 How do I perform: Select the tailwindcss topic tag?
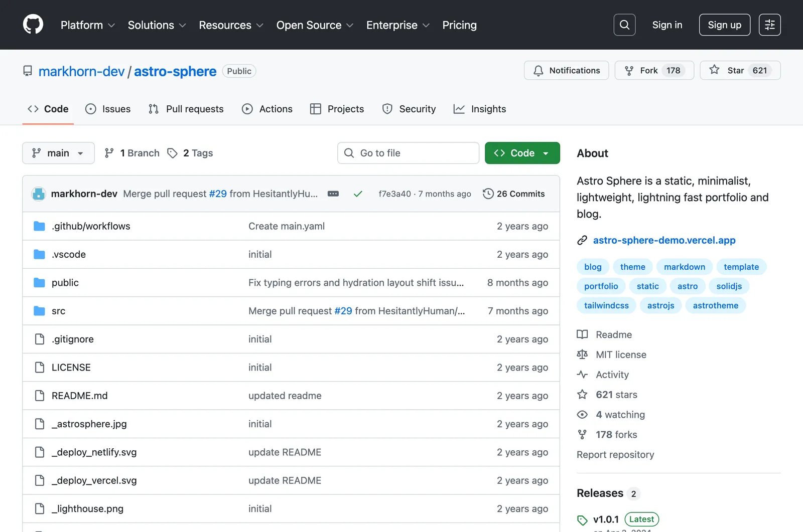click(x=606, y=305)
